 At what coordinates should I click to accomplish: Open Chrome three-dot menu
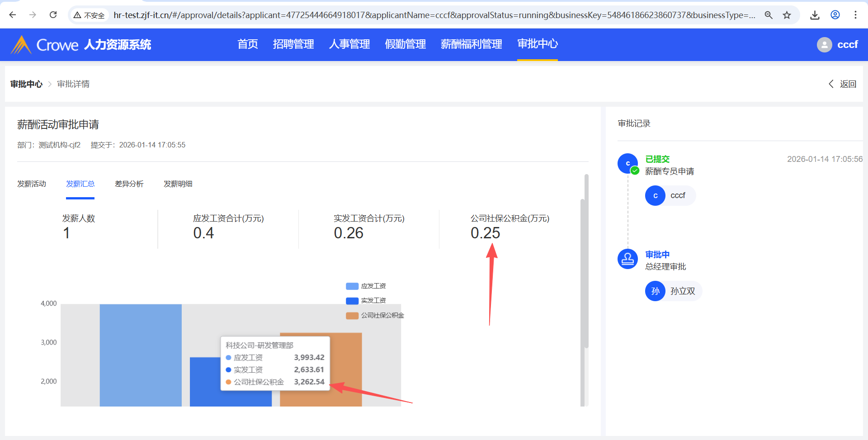pos(855,15)
